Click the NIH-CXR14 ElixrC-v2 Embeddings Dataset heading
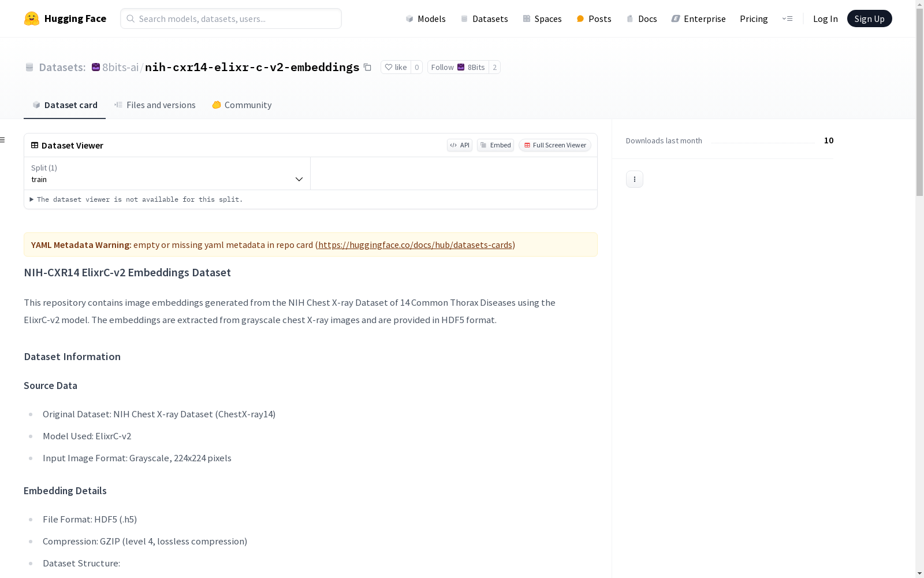This screenshot has height=578, width=924. pyautogui.click(x=127, y=272)
